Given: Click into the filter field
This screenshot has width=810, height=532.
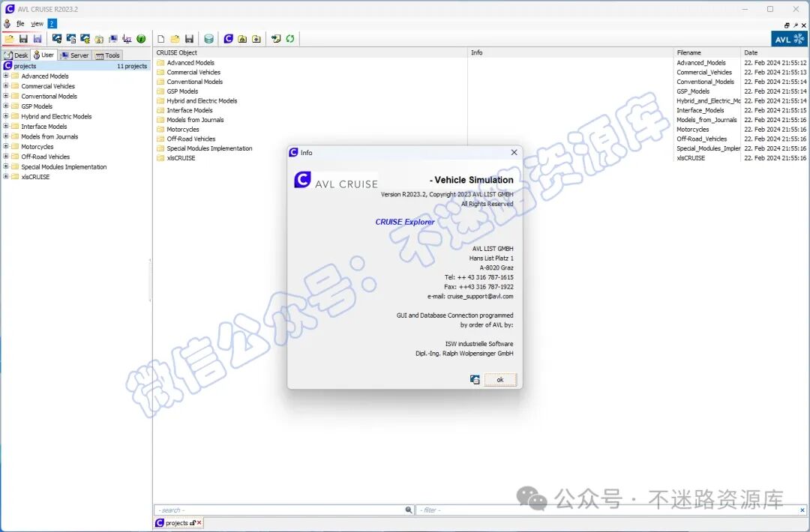Looking at the screenshot, I should tap(607, 510).
